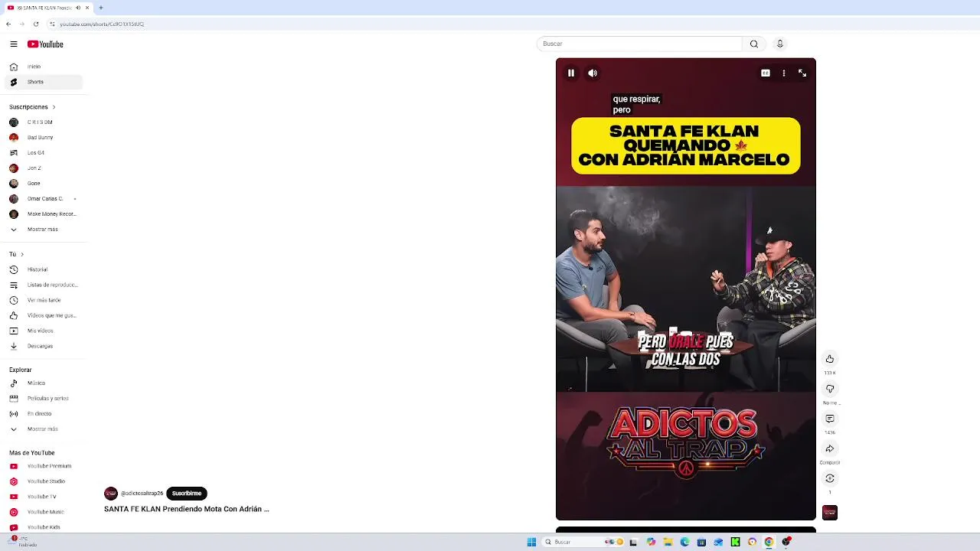Open the Windows Start menu
This screenshot has height=551, width=980.
pyautogui.click(x=531, y=542)
